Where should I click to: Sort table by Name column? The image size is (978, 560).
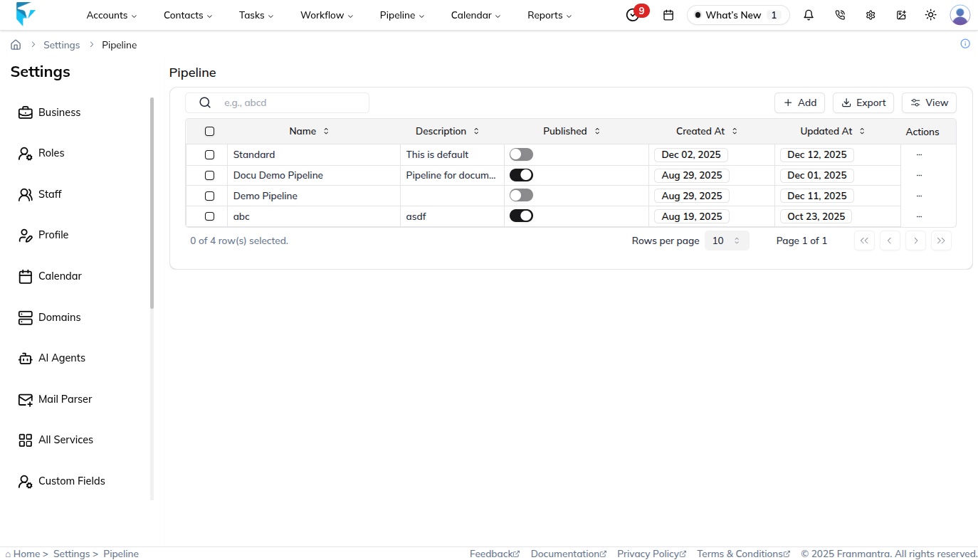(x=310, y=131)
